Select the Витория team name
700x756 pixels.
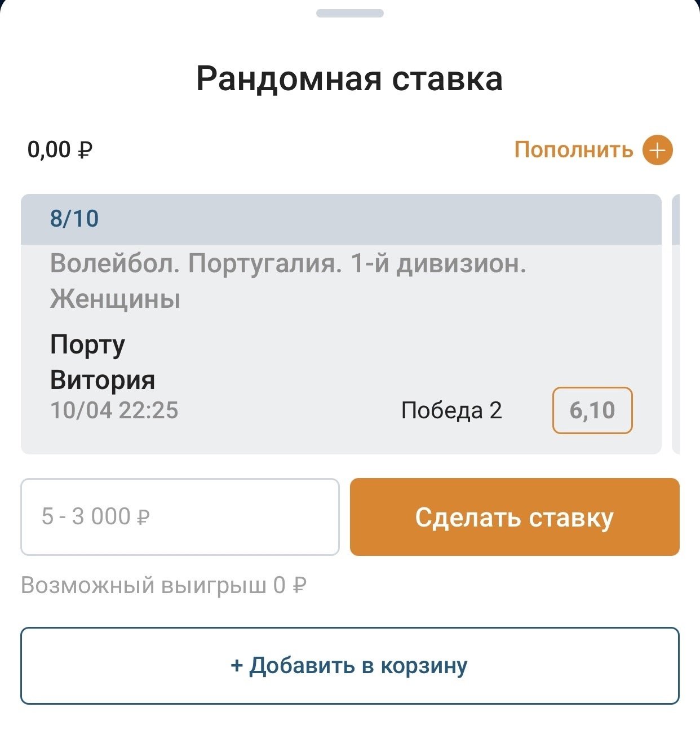pos(103,380)
